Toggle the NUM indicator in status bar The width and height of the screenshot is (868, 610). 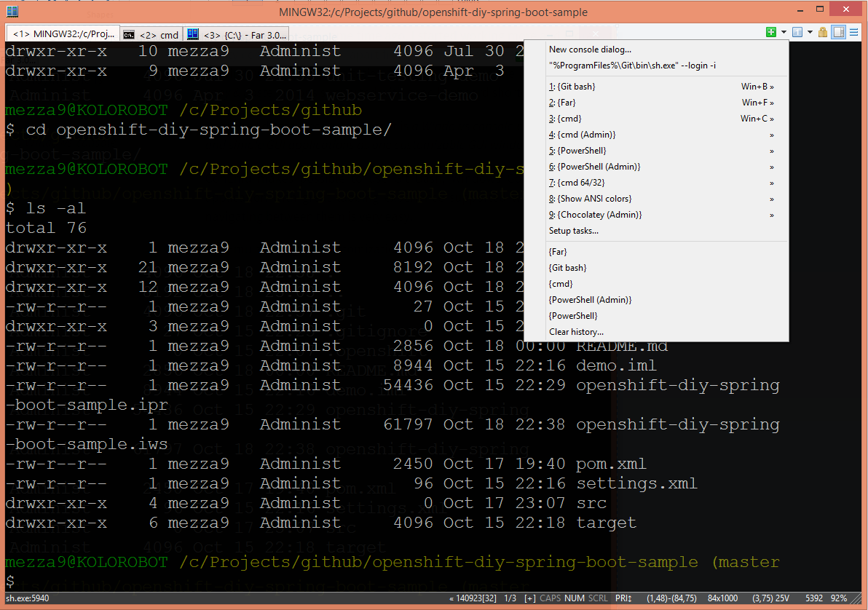(574, 598)
